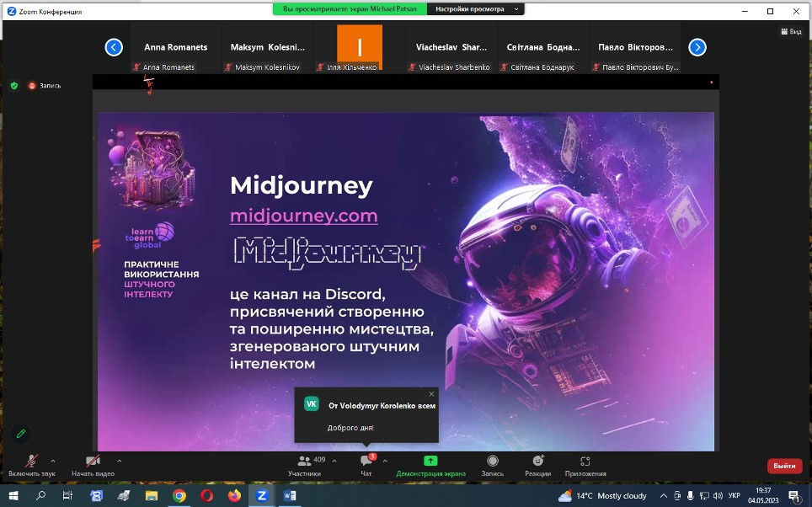Image resolution: width=812 pixels, height=507 pixels.
Task: Open Task View on taskbar
Action: 68,495
